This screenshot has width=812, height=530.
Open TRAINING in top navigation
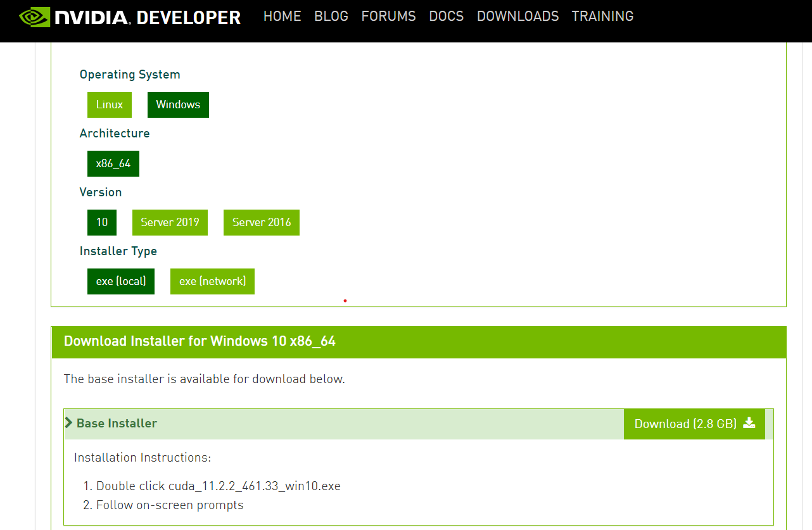[602, 16]
